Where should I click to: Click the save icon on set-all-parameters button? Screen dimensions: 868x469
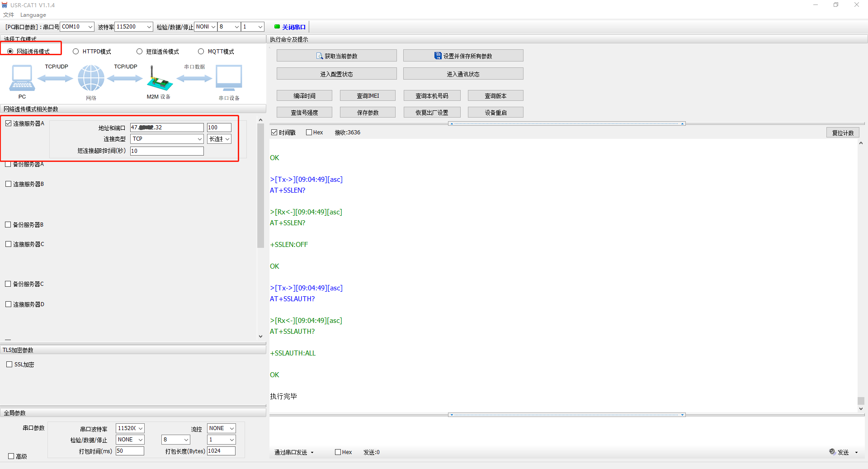[438, 56]
